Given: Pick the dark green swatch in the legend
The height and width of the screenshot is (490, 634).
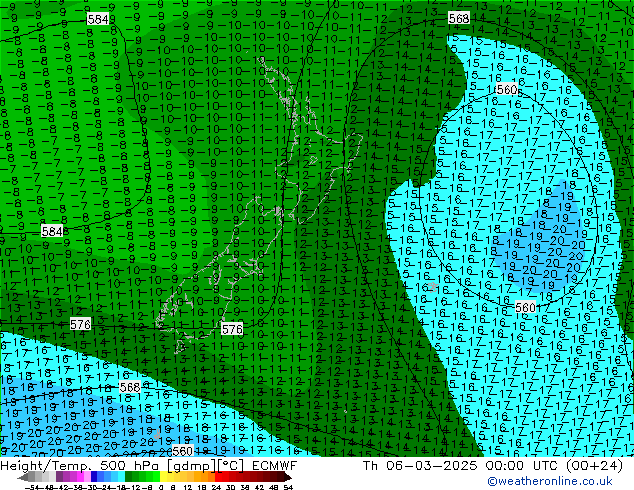Looking at the screenshot, I should click(128, 477).
